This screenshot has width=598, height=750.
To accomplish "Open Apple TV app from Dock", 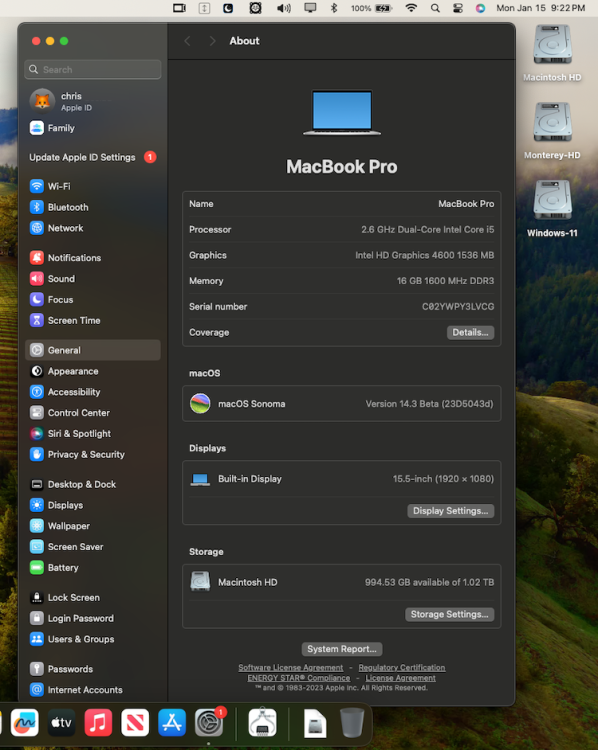I will [61, 722].
